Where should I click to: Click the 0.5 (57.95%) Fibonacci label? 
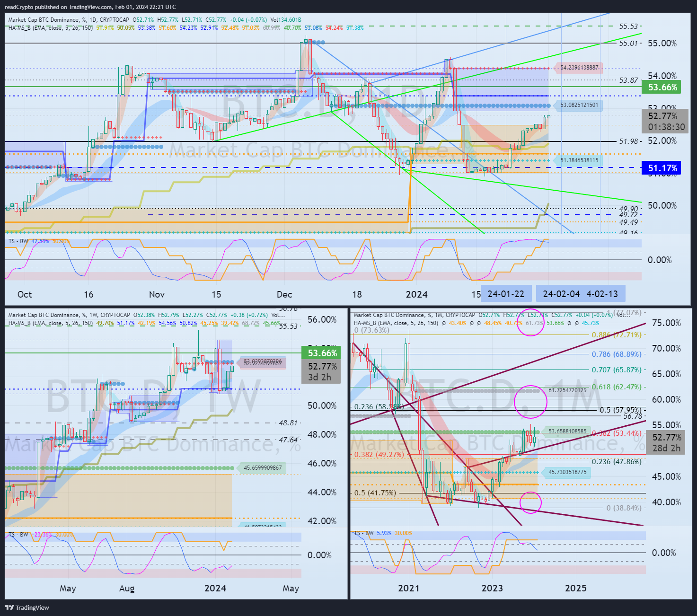pyautogui.click(x=621, y=410)
